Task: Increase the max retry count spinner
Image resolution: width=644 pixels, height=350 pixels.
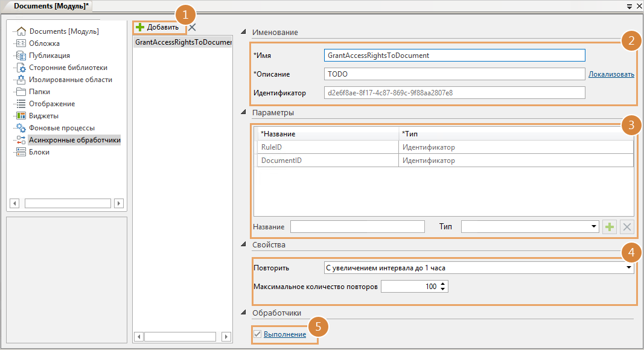Action: pos(444,284)
